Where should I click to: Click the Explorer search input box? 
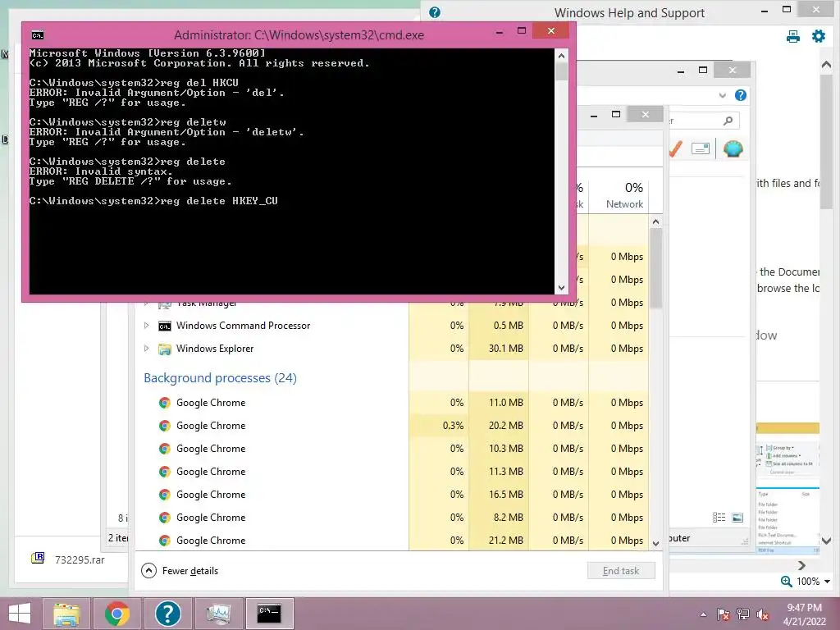[703, 121]
